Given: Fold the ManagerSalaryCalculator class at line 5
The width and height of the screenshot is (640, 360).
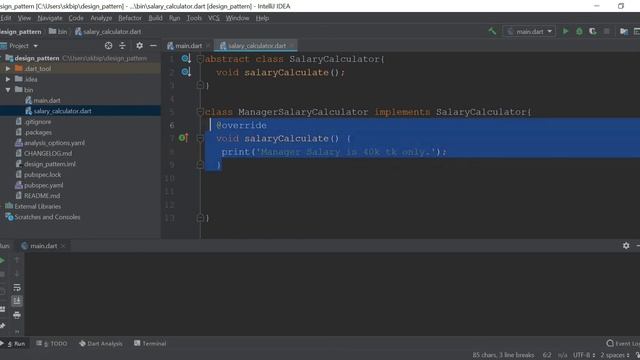Looking at the screenshot, I should (200, 111).
